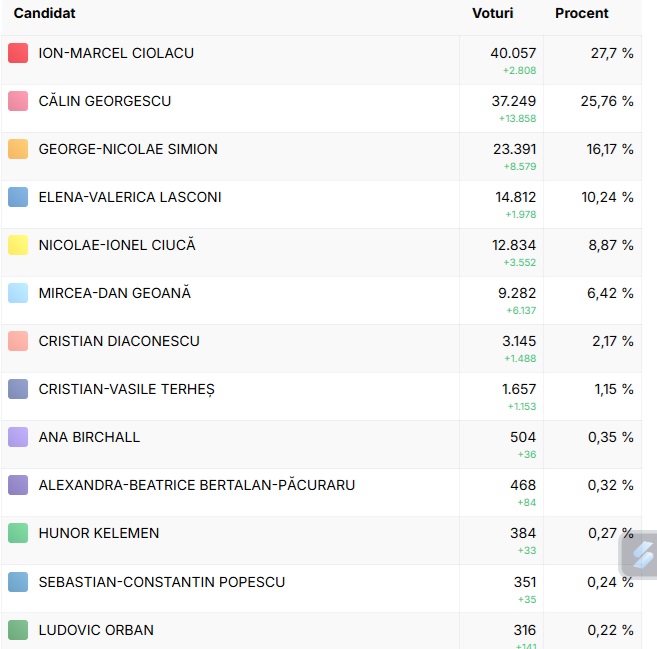Click the Candidat column header
The image size is (657, 649).
(44, 13)
